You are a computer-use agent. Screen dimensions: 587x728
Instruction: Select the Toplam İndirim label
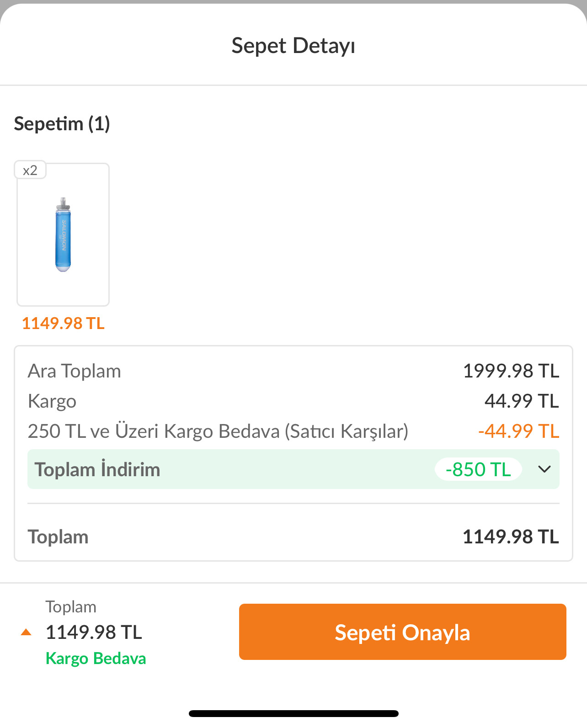(x=97, y=469)
